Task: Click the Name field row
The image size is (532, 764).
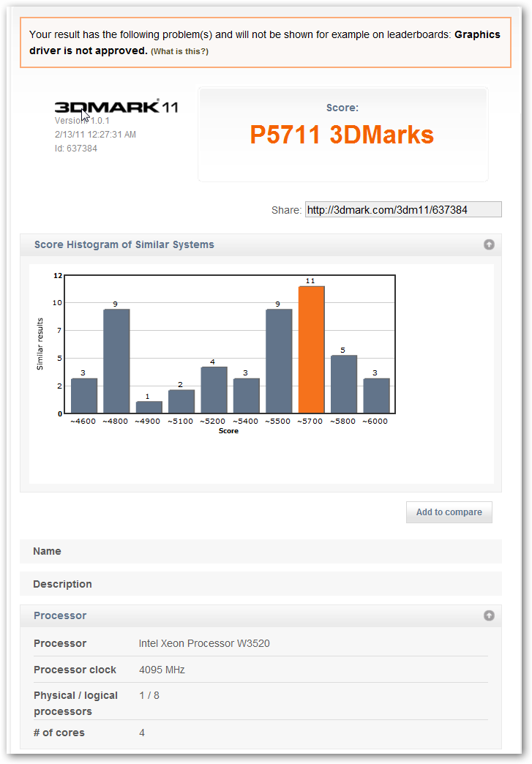Action: pyautogui.click(x=261, y=551)
